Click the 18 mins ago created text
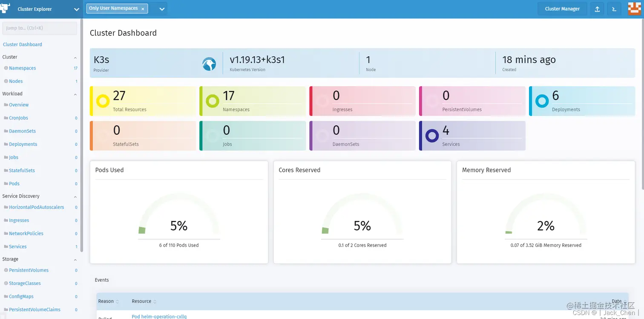 529,60
